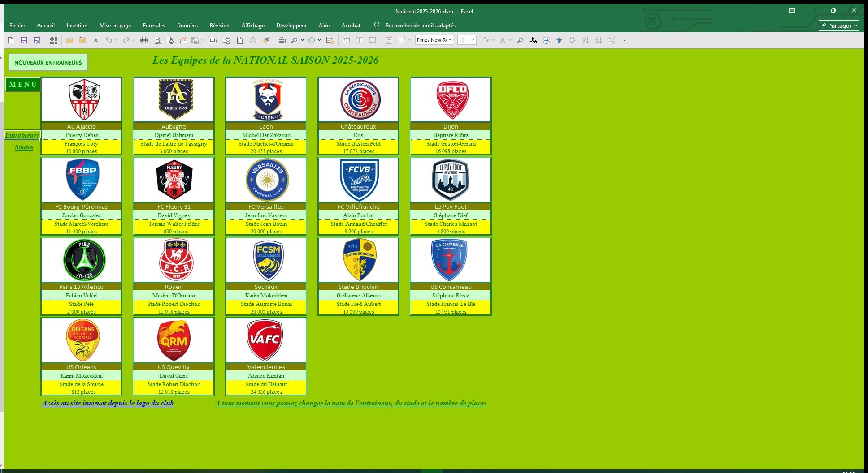This screenshot has height=473, width=868.
Task: Click the Valenciennes VAFC club logo
Action: pyautogui.click(x=266, y=340)
